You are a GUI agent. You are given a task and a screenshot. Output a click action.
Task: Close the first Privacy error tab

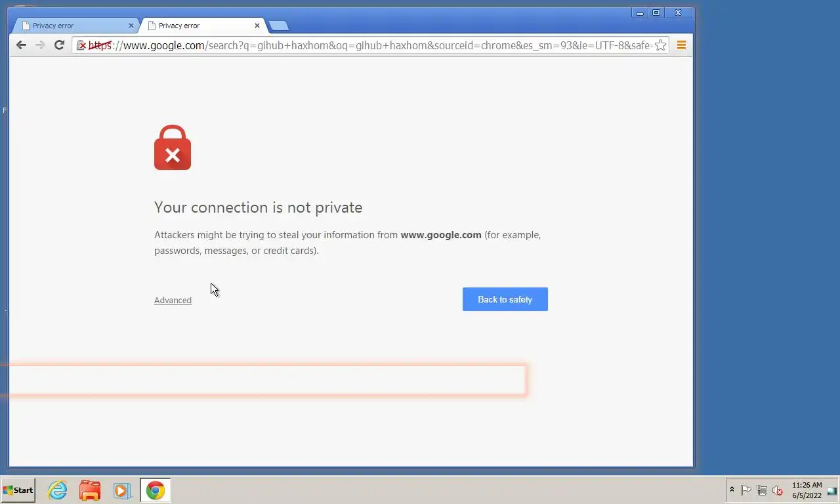click(131, 26)
